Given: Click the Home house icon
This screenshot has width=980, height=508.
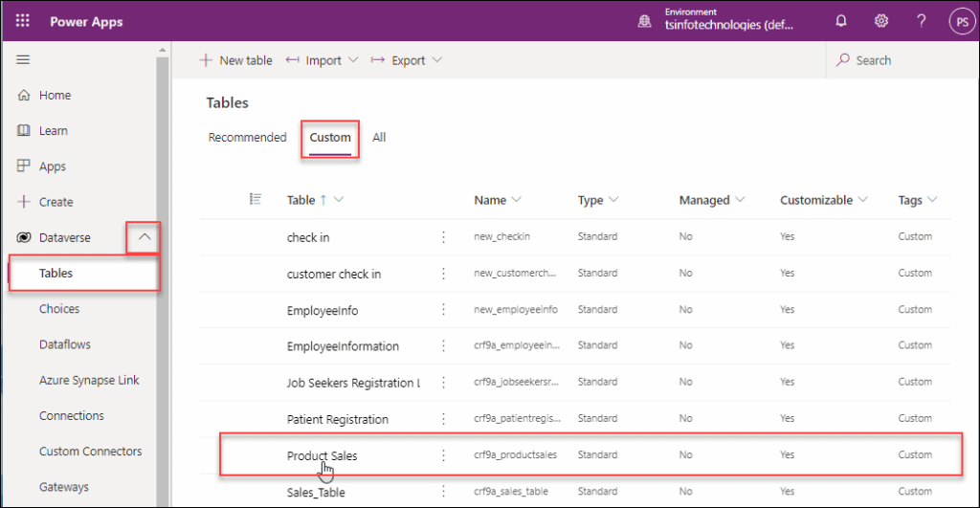Looking at the screenshot, I should (24, 95).
